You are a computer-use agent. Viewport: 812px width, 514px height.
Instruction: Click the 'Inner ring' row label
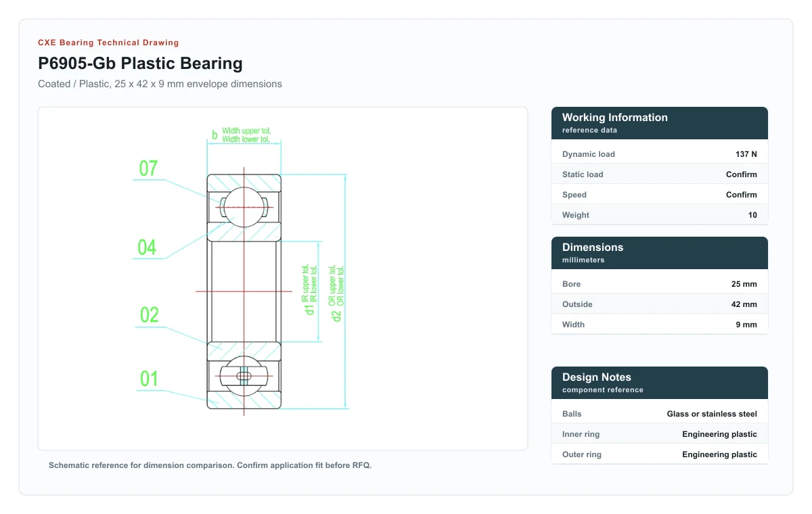(x=581, y=434)
